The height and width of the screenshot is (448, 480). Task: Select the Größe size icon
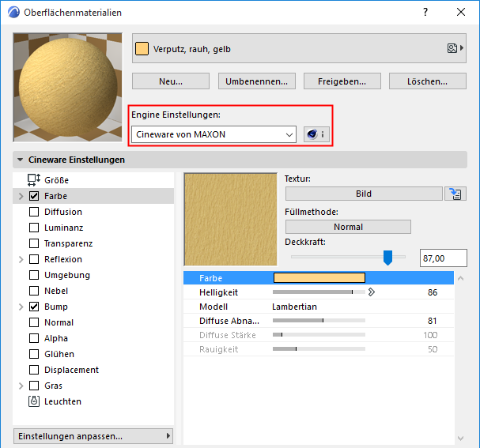pyautogui.click(x=34, y=180)
